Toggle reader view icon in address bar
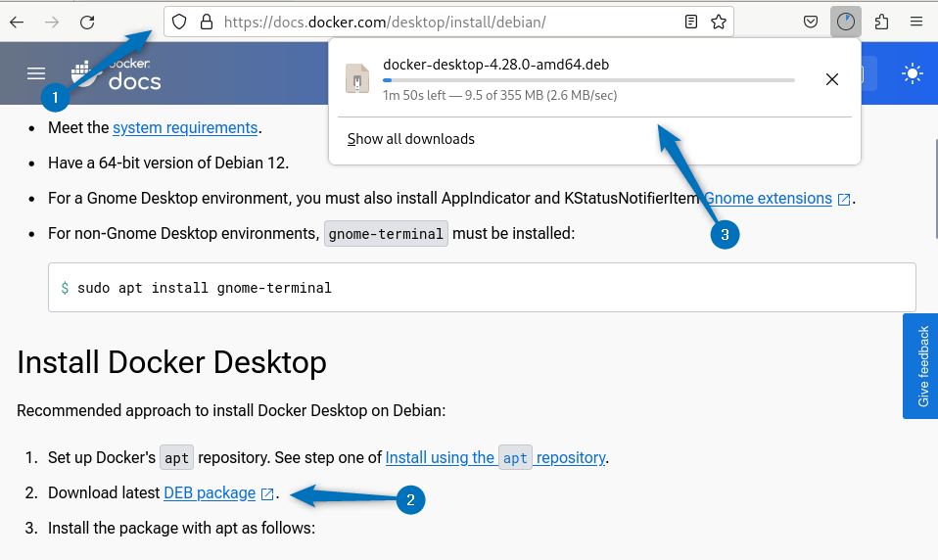Viewport: 938px width, 560px height. coord(691,23)
